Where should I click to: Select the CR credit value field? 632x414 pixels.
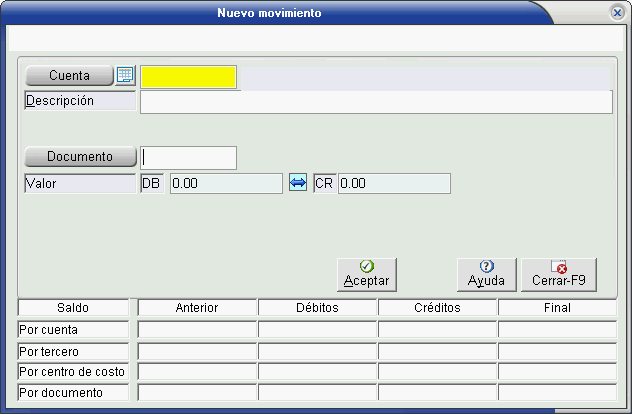tap(394, 184)
